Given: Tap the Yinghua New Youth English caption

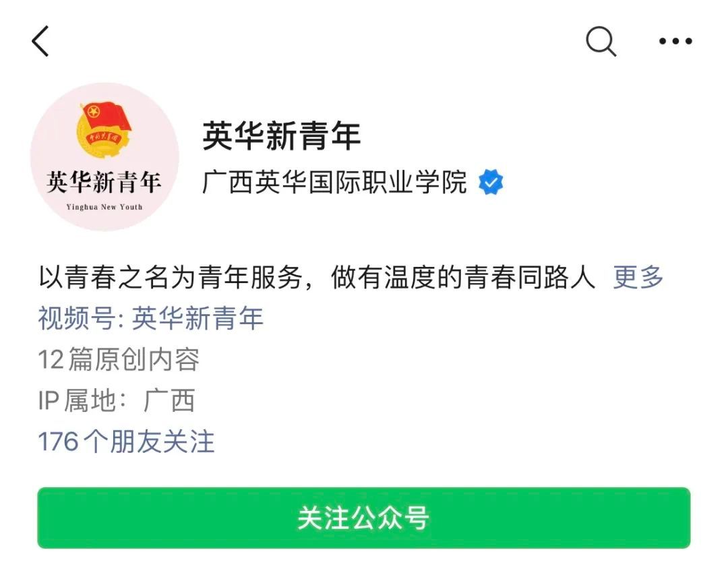Looking at the screenshot, I should pos(104,207).
